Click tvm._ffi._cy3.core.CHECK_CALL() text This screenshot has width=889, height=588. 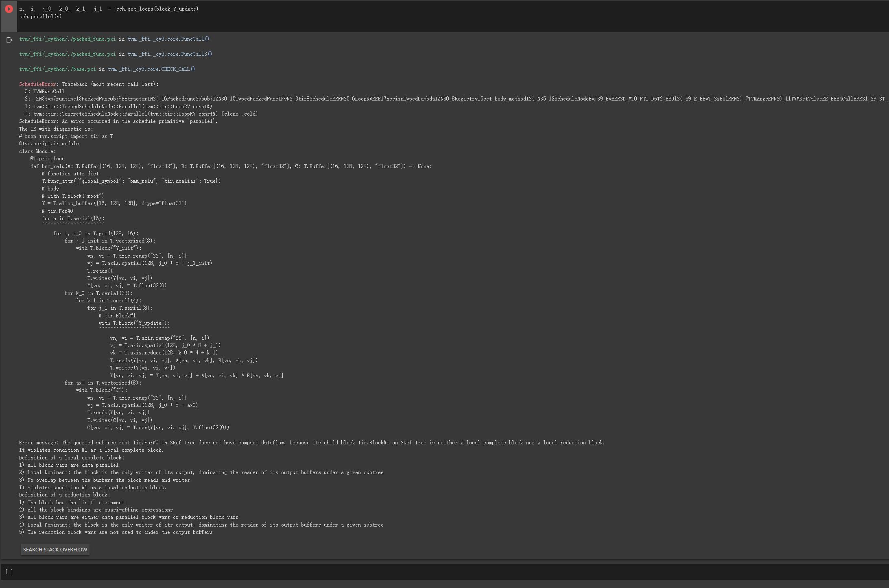[x=151, y=69]
